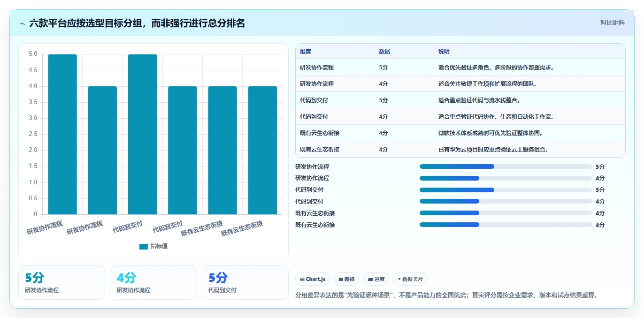
Task: Toggle the 指标值 legend color box
Action: (144, 246)
